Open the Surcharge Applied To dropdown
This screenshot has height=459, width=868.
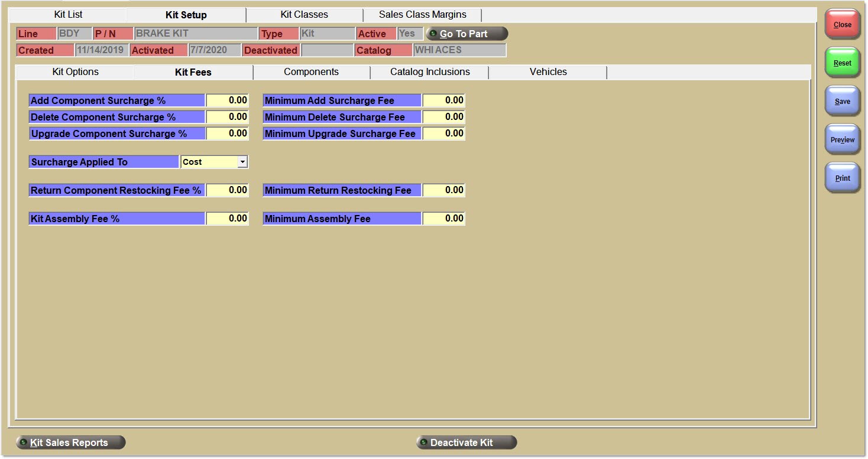tap(242, 161)
